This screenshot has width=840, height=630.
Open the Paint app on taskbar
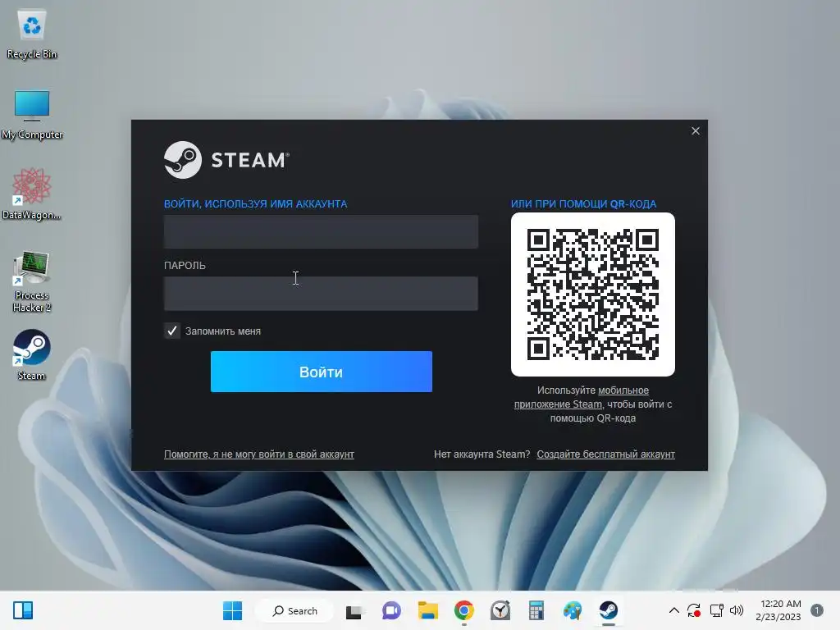[572, 610]
